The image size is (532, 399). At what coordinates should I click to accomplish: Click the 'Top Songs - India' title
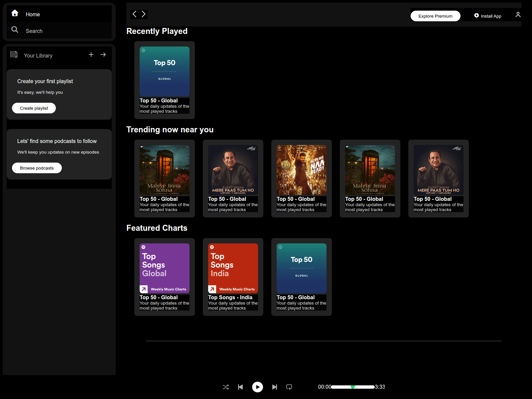click(x=230, y=297)
